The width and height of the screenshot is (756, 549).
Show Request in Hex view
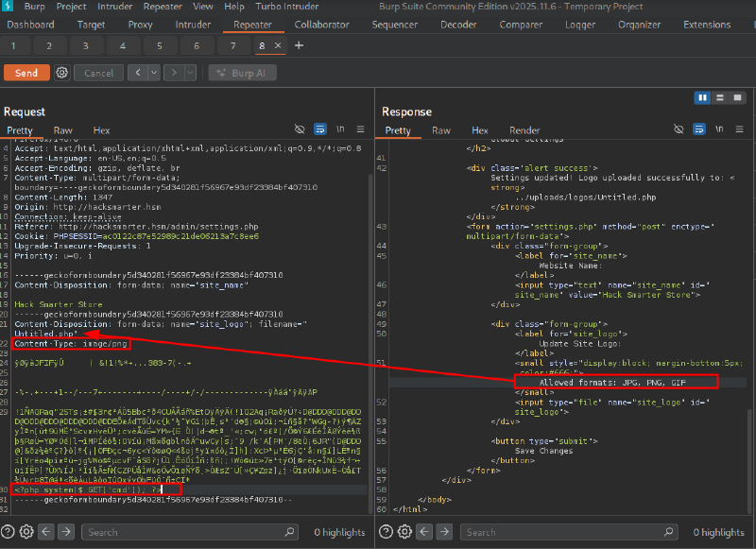[101, 130]
